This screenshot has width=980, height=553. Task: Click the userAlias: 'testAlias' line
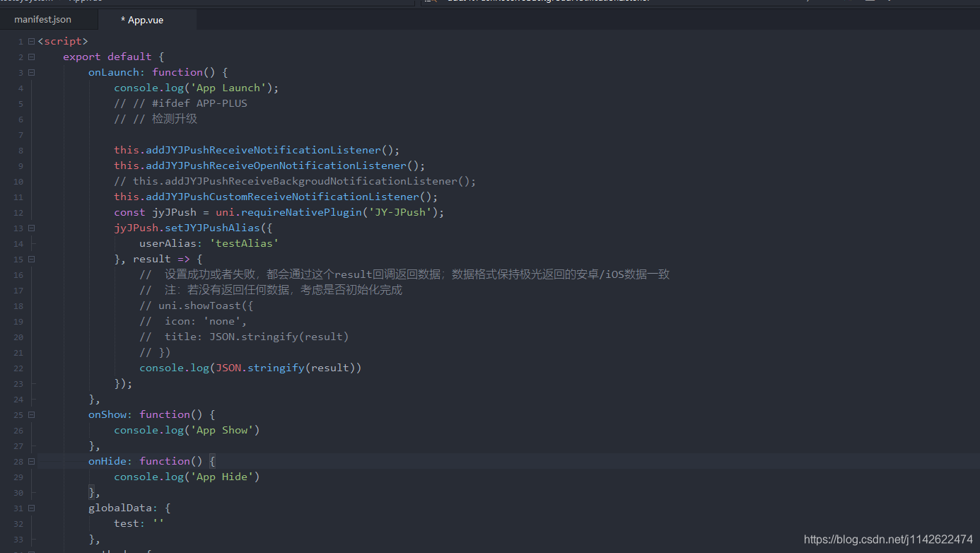click(209, 243)
